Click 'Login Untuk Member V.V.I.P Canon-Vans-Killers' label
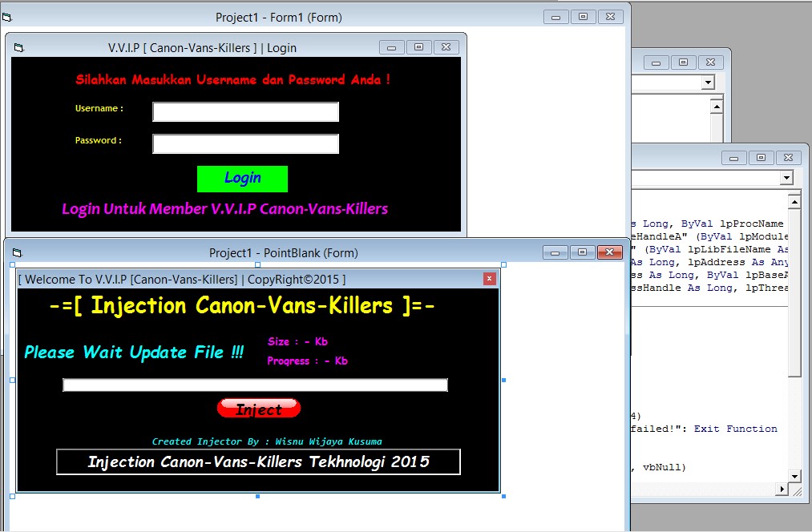This screenshot has height=532, width=812. tap(224, 208)
